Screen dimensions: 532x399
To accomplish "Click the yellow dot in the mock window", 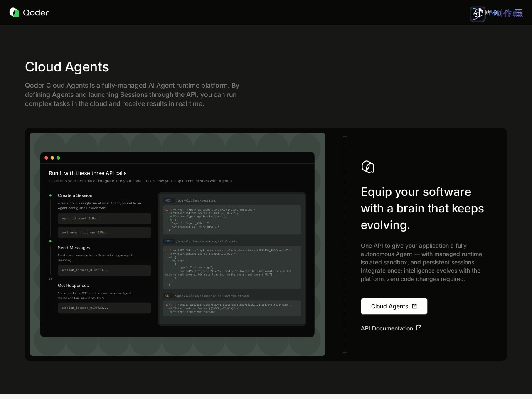I will (52, 158).
